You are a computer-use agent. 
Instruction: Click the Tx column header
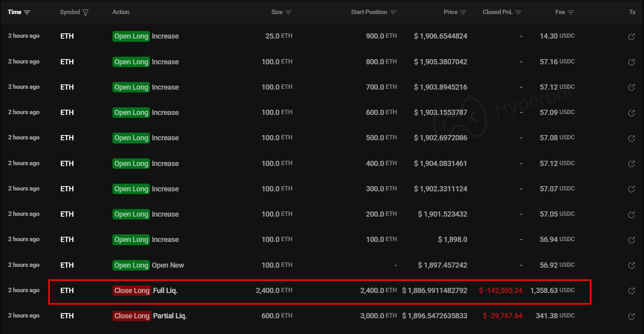tap(632, 12)
